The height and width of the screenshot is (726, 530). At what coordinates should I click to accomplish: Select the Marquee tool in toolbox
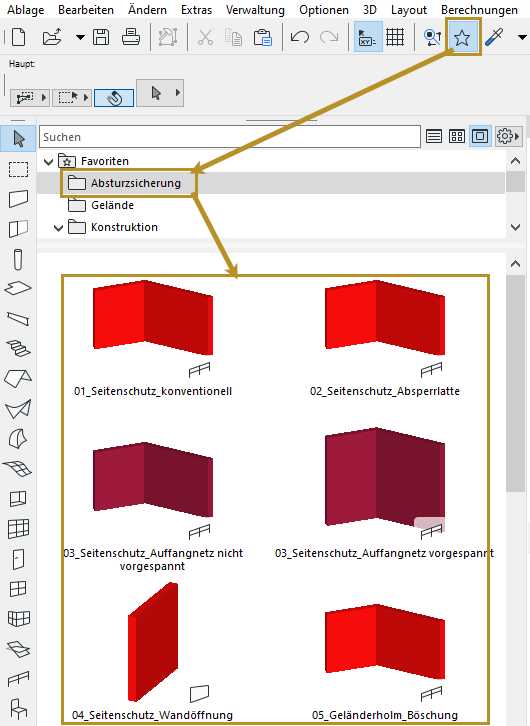click(19, 169)
